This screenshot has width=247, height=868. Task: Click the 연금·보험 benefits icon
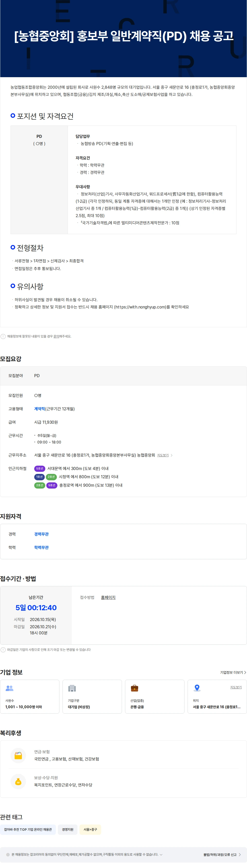tap(18, 756)
